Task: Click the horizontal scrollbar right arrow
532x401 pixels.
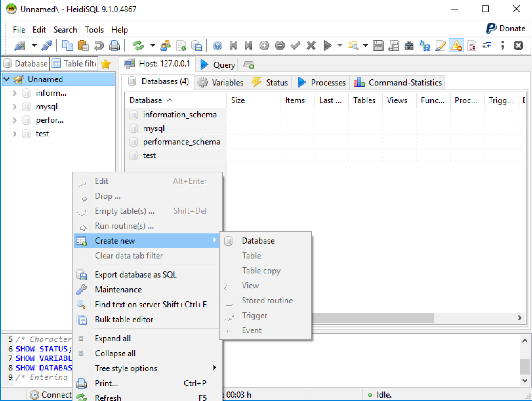Action: tap(519, 318)
